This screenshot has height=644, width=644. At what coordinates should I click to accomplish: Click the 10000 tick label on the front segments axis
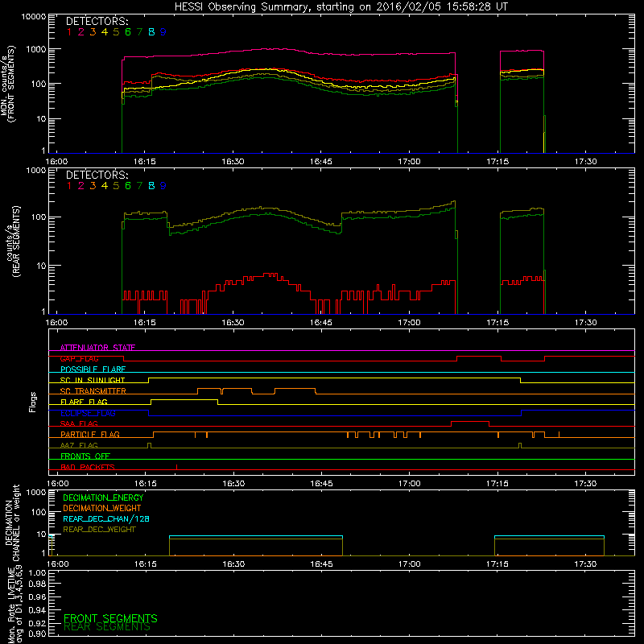pyautogui.click(x=34, y=16)
